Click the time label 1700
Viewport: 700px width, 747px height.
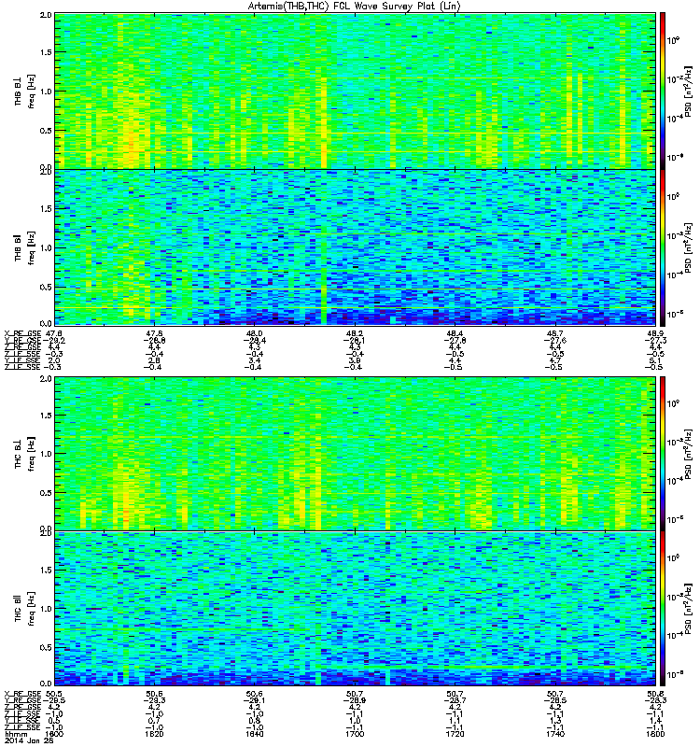coord(355,734)
